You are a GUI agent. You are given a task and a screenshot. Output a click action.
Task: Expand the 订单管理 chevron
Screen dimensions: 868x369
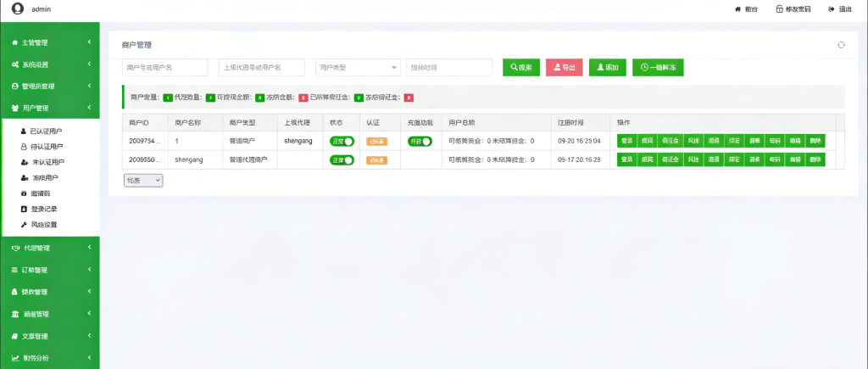(x=89, y=270)
